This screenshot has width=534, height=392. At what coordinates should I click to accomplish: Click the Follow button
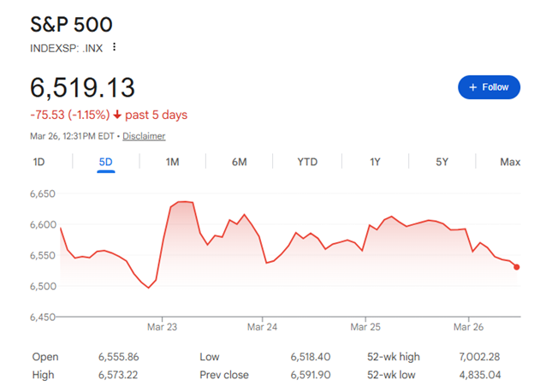coord(489,87)
